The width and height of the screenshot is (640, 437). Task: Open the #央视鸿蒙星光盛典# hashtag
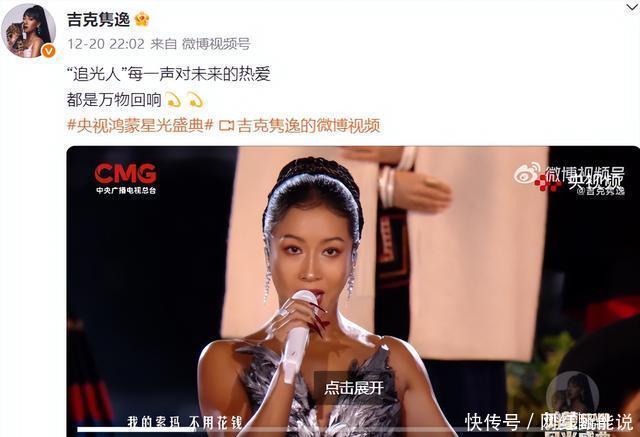[140, 126]
